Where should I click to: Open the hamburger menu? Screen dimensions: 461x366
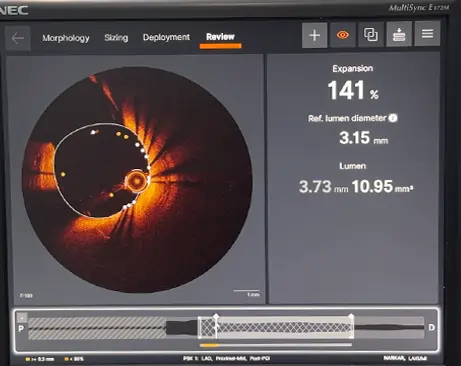427,34
